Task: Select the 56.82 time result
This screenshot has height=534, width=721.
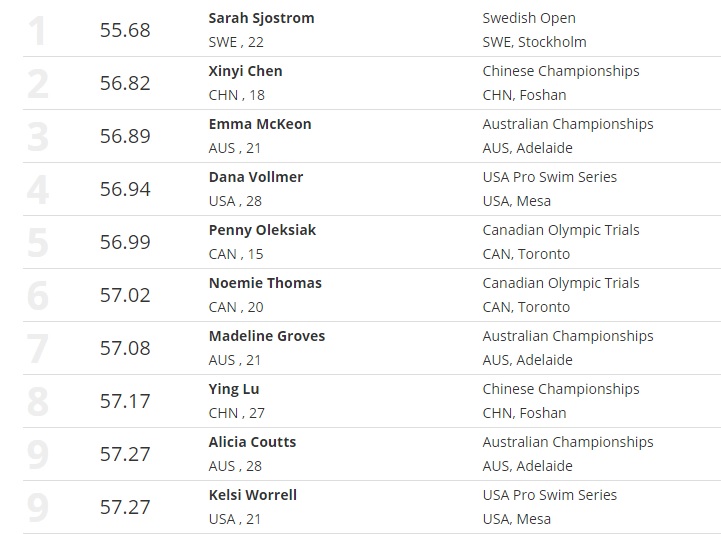Action: [x=125, y=83]
